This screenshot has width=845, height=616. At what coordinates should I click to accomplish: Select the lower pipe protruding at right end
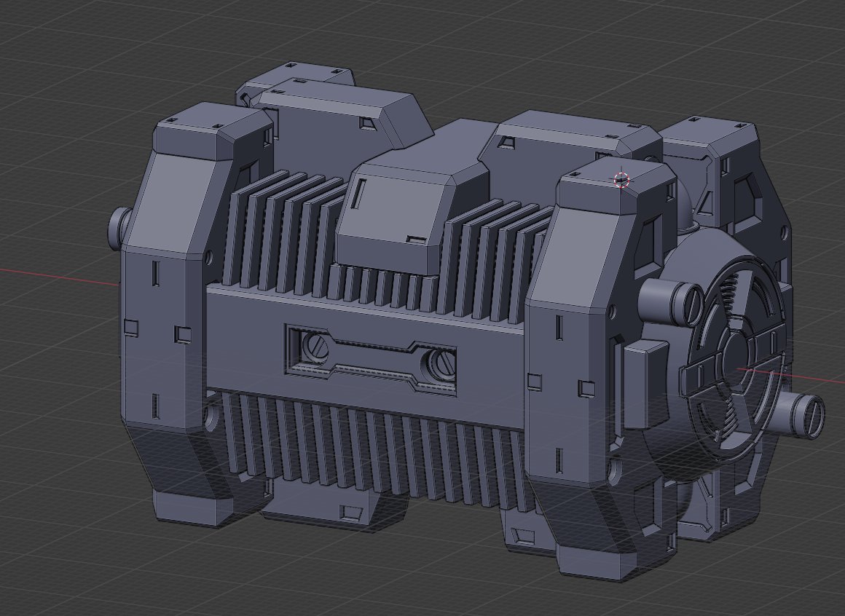799,415
